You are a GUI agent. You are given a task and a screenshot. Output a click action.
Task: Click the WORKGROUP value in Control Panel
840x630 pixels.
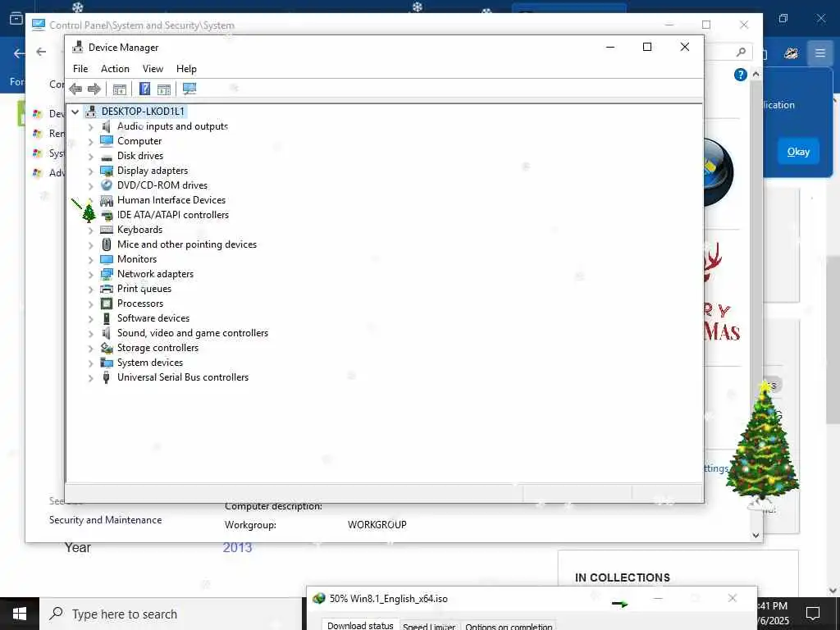(377, 525)
